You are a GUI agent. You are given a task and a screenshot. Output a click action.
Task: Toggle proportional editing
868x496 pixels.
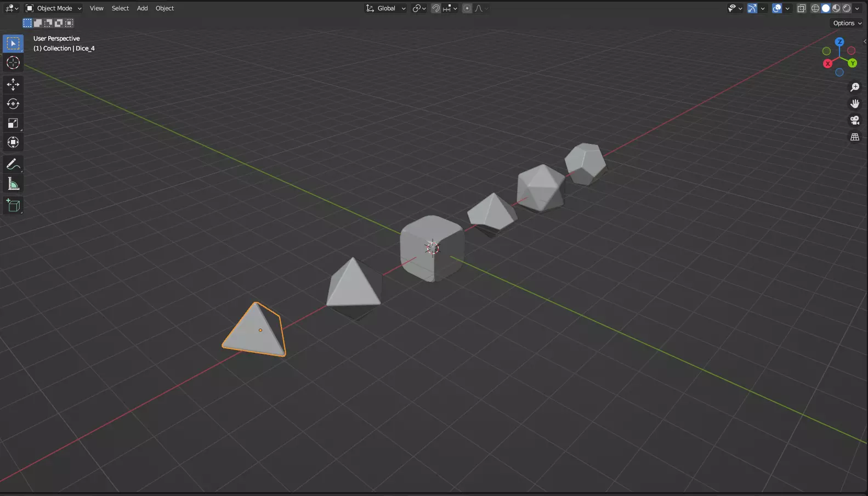467,8
